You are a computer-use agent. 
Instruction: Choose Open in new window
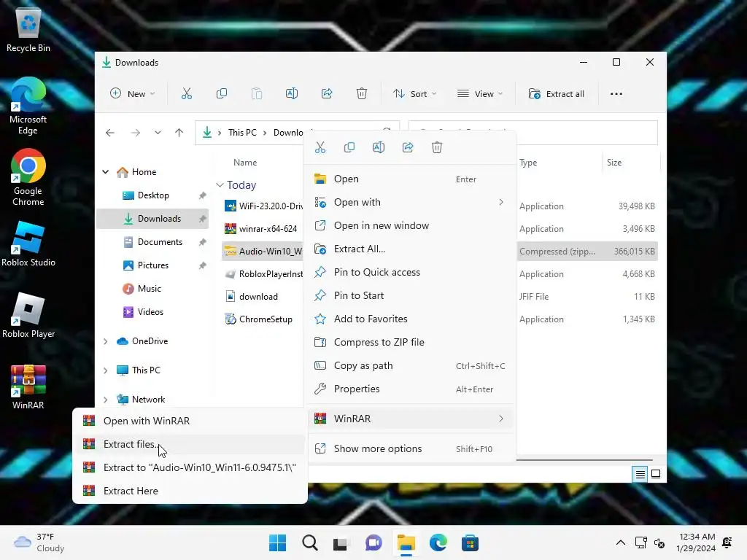coord(409,226)
